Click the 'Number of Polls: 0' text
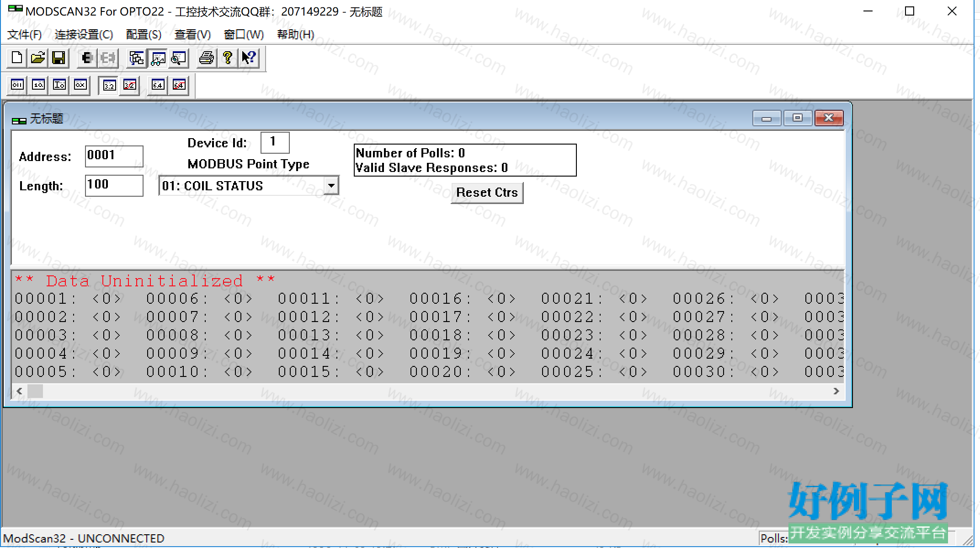Screen dimensions: 980x548 [410, 153]
